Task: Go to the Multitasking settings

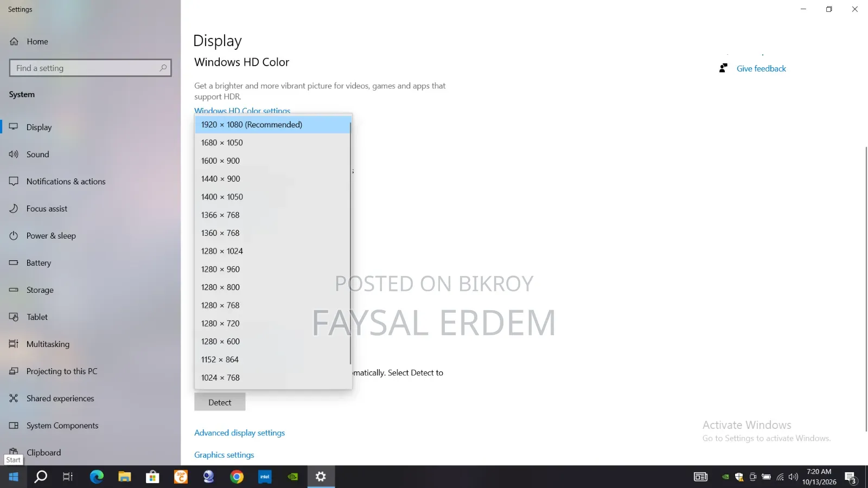Action: 90,344
